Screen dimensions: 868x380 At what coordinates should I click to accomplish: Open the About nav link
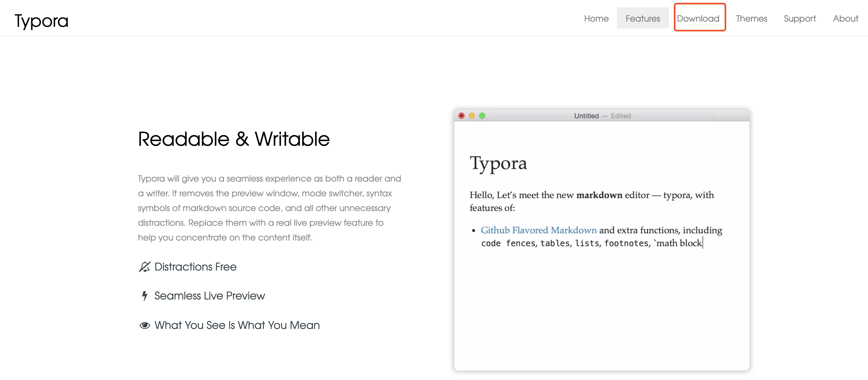845,18
